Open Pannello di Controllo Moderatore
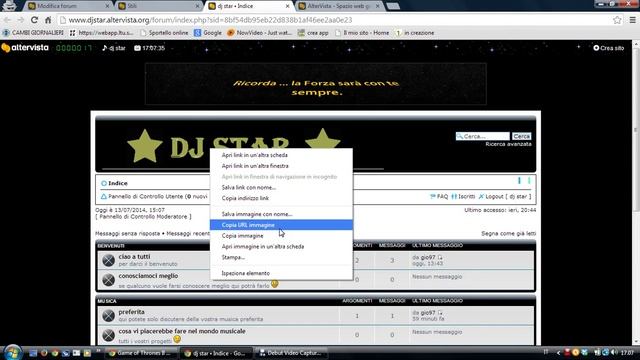Viewport: 640px width, 360px height. [143, 217]
